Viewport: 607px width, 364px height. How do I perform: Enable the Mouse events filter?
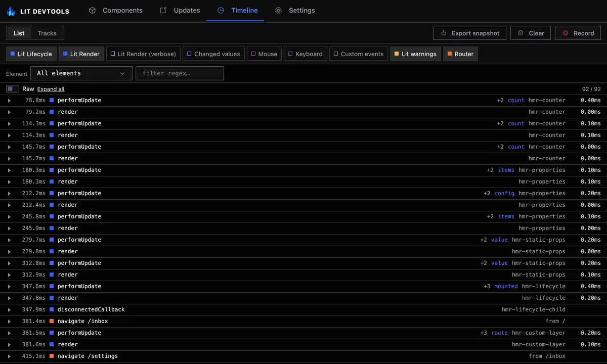coord(264,54)
